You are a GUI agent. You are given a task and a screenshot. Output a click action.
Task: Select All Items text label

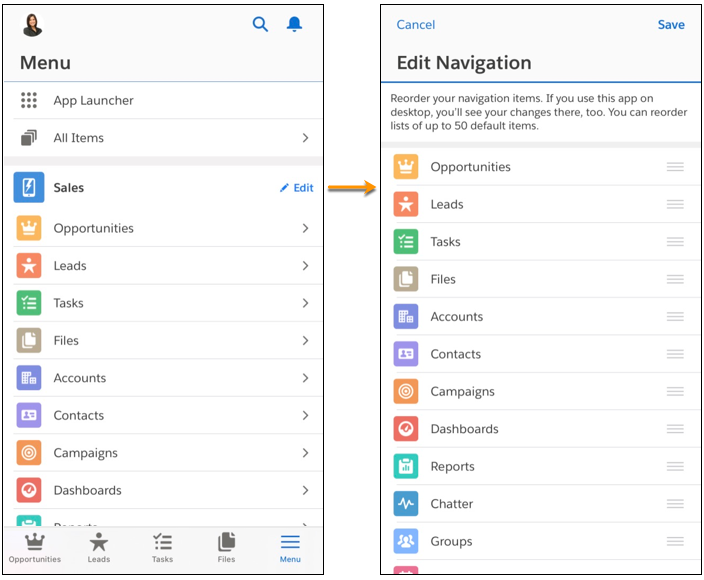click(x=79, y=138)
